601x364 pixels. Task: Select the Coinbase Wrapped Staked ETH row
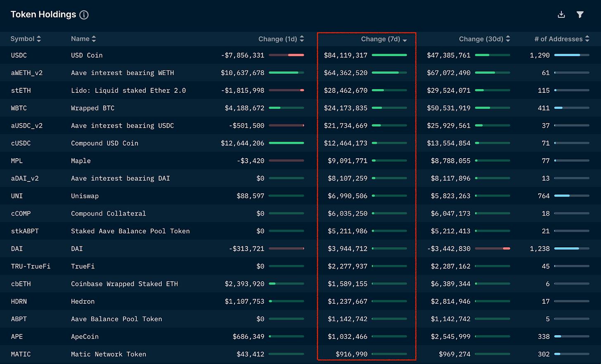[x=124, y=284]
